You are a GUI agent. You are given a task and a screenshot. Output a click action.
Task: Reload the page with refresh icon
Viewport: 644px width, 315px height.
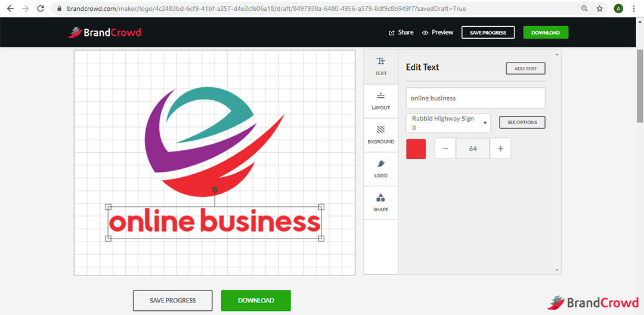[41, 8]
